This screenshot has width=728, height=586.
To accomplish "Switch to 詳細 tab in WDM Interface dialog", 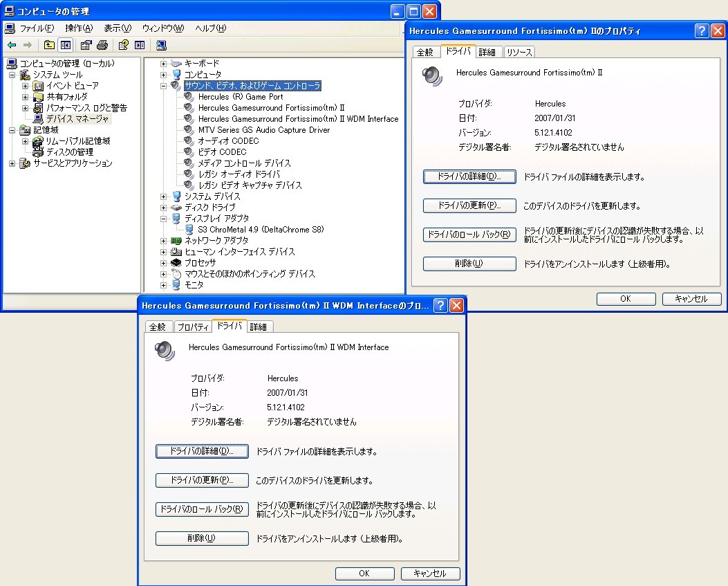I will 258,327.
